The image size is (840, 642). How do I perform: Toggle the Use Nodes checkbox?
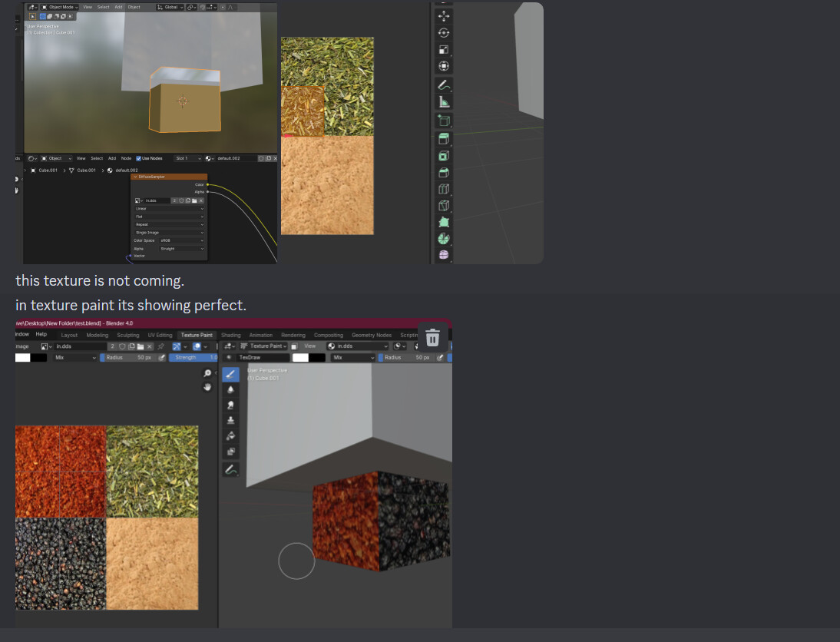tap(139, 159)
